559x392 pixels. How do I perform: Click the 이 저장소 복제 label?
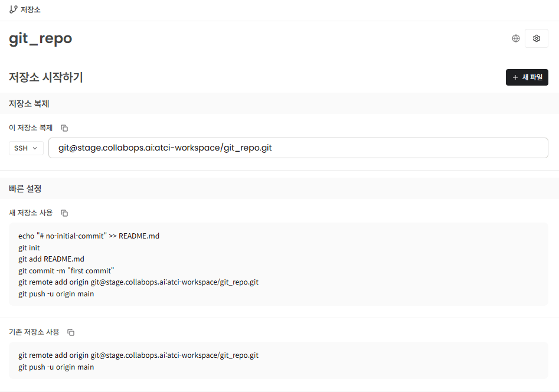pyautogui.click(x=31, y=128)
